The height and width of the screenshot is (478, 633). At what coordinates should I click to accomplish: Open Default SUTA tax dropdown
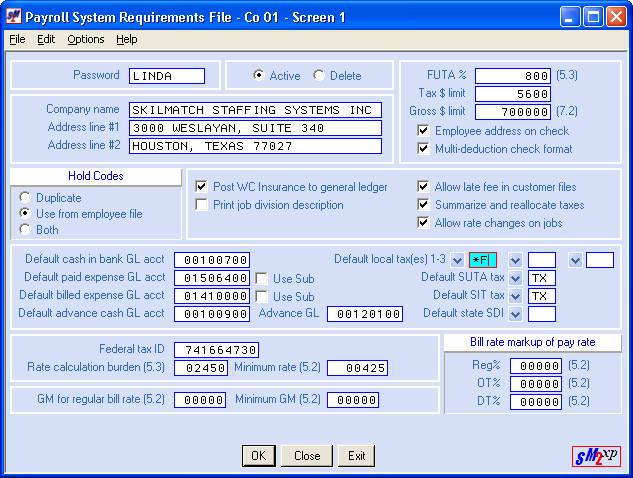[516, 278]
